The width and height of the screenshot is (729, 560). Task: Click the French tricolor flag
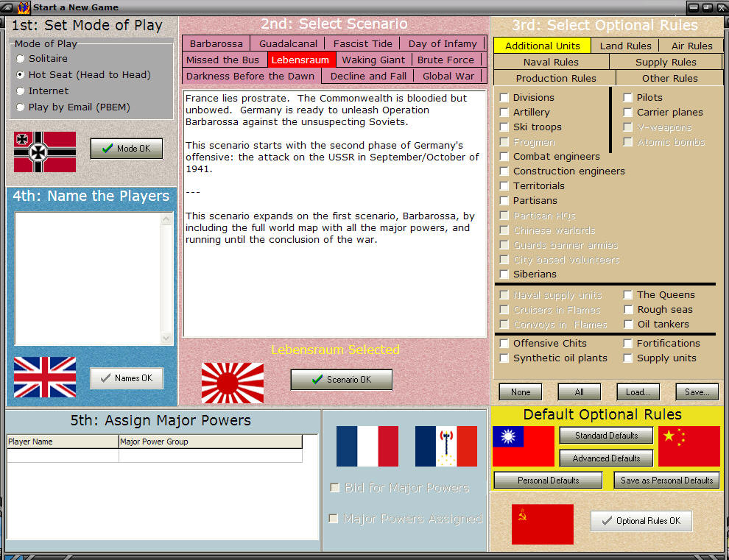tap(367, 445)
